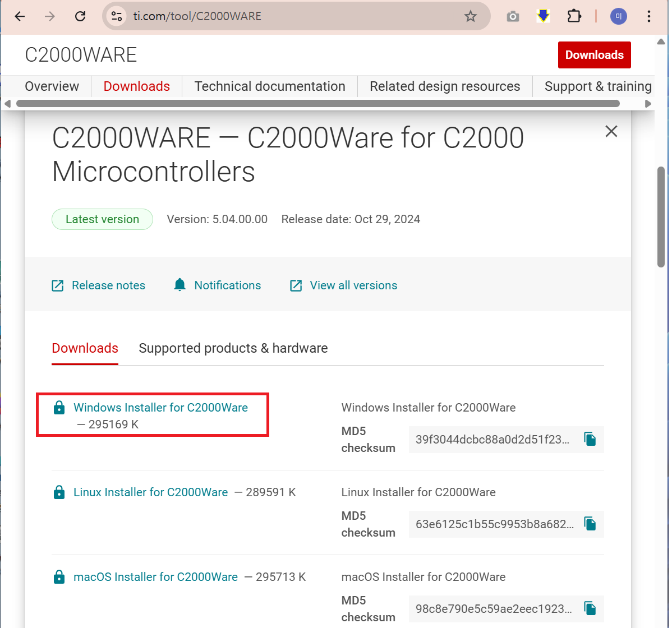
Task: Click the Version: 5.04.00.00 text
Action: coord(217,219)
